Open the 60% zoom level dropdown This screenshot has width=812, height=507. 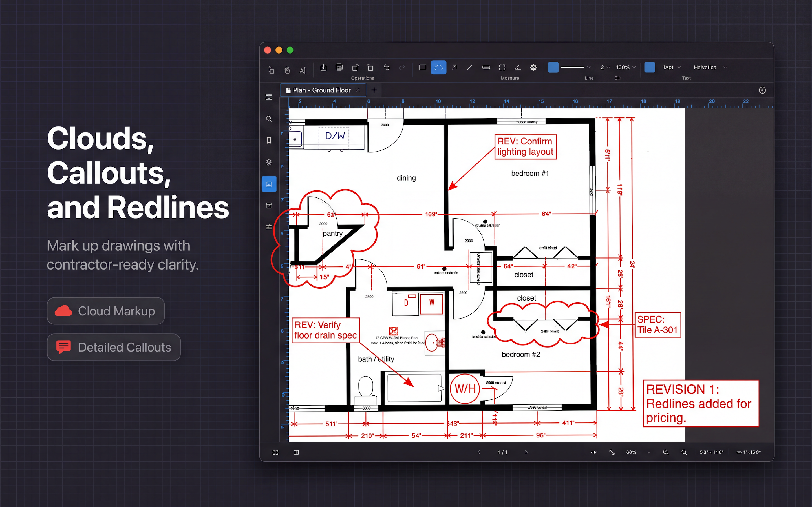tap(638, 452)
